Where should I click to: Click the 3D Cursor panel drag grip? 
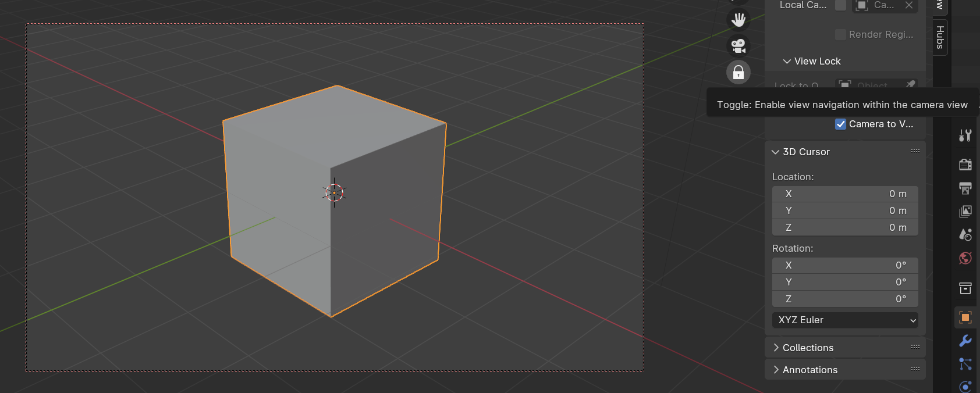pyautogui.click(x=915, y=151)
